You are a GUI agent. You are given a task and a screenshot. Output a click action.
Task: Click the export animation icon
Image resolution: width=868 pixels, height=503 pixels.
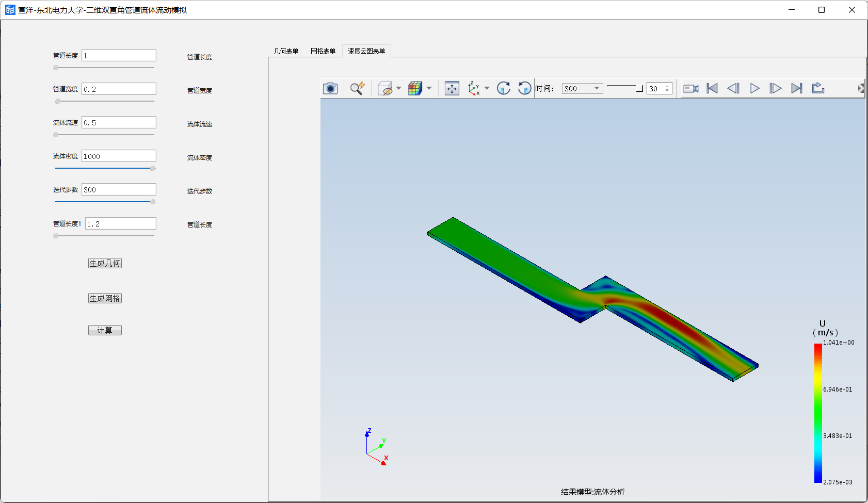(x=818, y=88)
